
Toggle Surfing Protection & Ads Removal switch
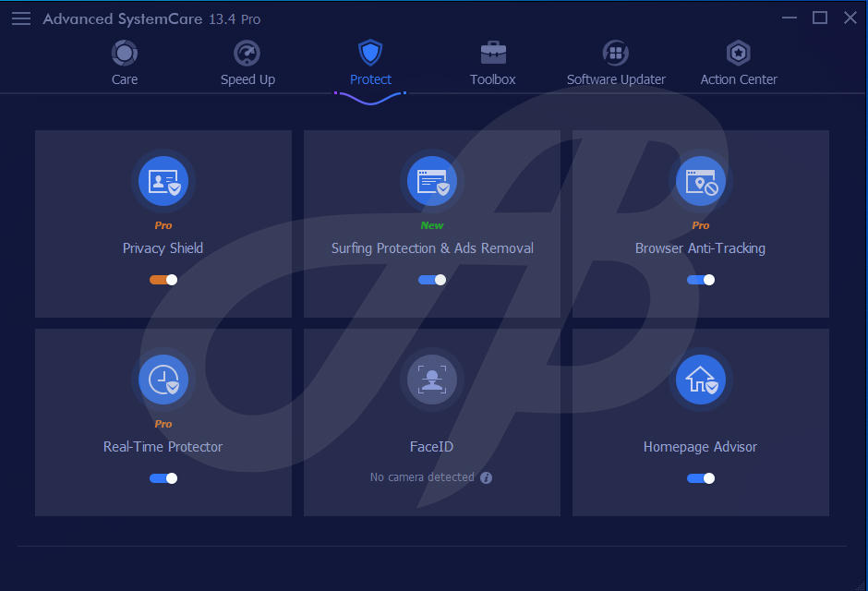[x=432, y=280]
